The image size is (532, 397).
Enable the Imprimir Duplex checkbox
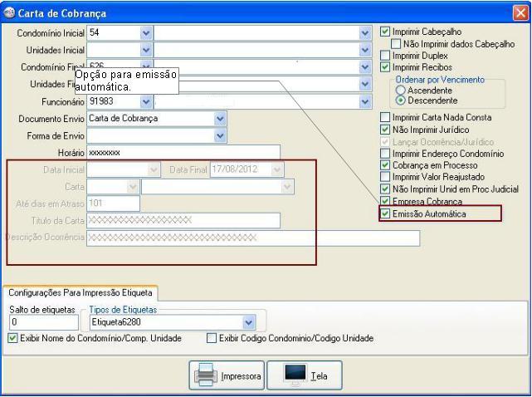pos(385,56)
